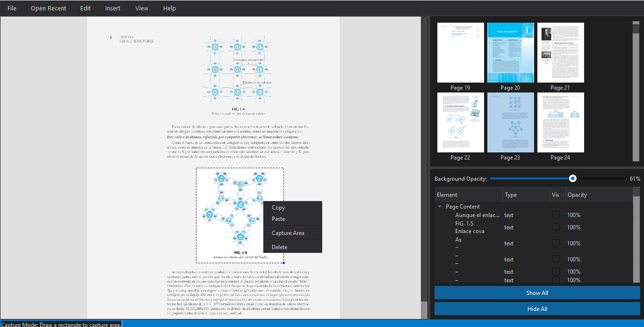Select the Page 20 thumbnail
Viewport: 644px width, 327px height.
click(x=510, y=53)
